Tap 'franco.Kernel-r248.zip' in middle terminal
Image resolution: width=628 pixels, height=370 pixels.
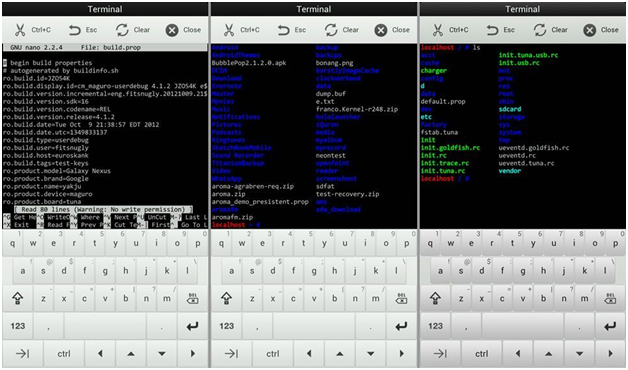click(357, 109)
